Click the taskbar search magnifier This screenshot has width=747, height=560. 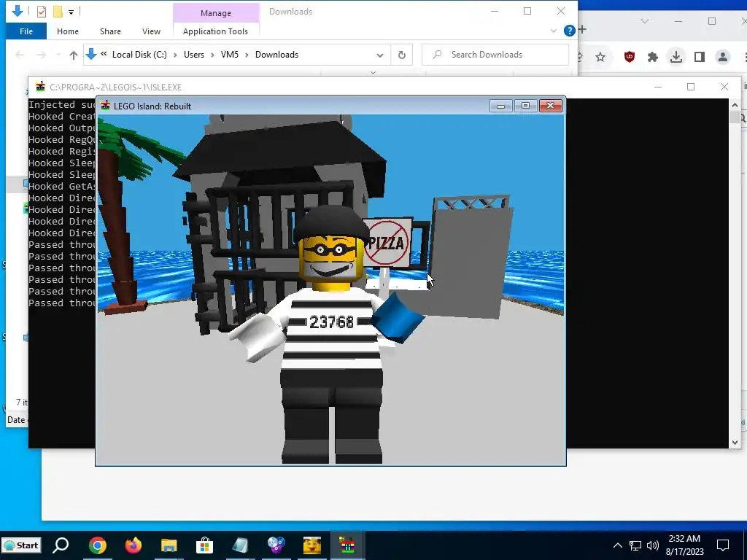tap(61, 545)
